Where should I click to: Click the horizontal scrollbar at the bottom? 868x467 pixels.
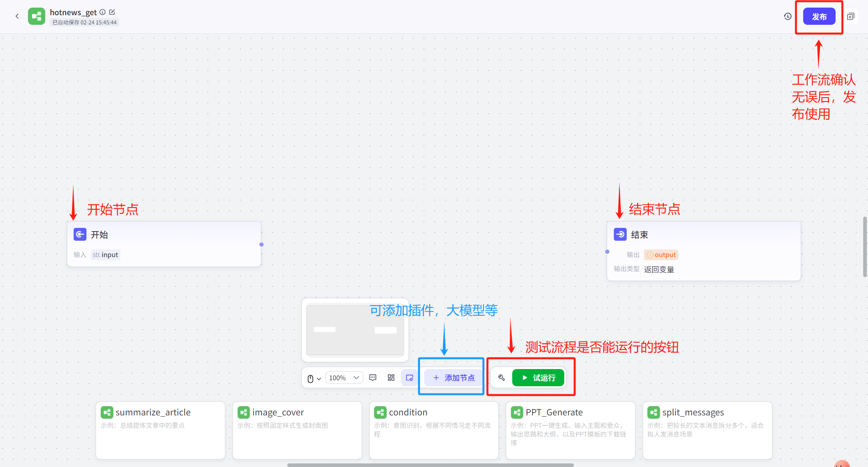pos(430,465)
